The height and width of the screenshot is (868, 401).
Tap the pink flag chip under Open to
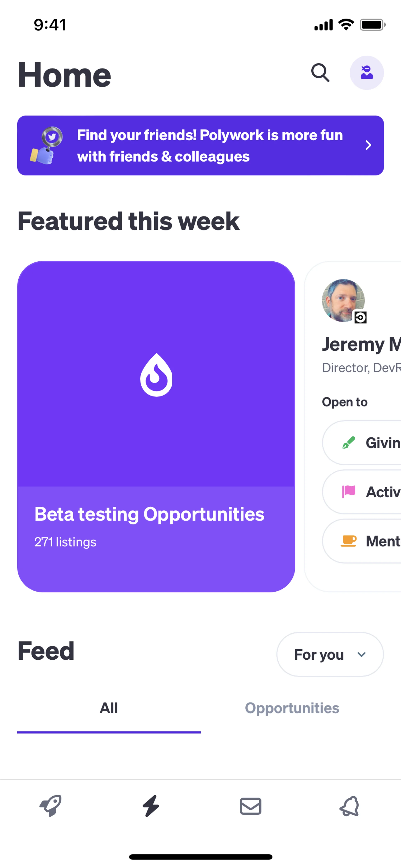pyautogui.click(x=367, y=492)
